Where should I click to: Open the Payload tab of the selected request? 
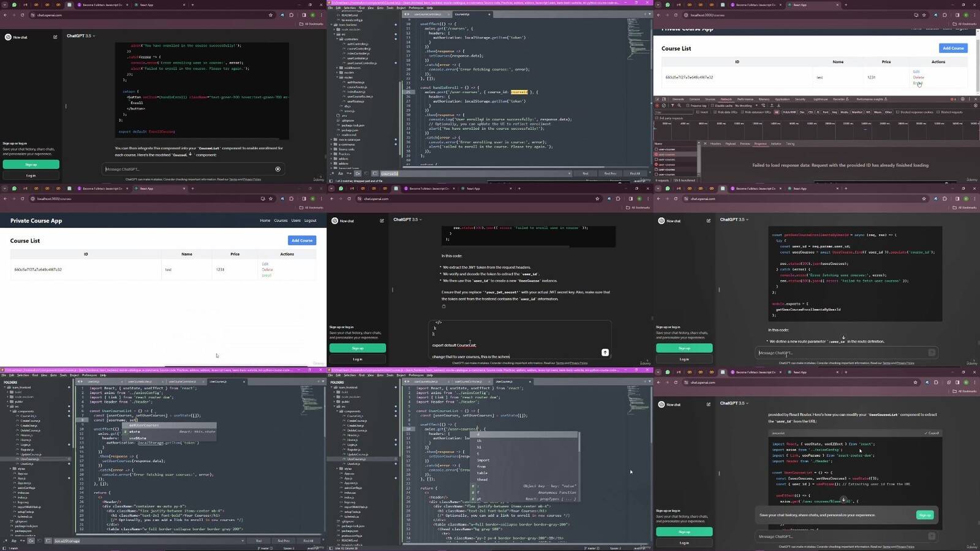(731, 143)
